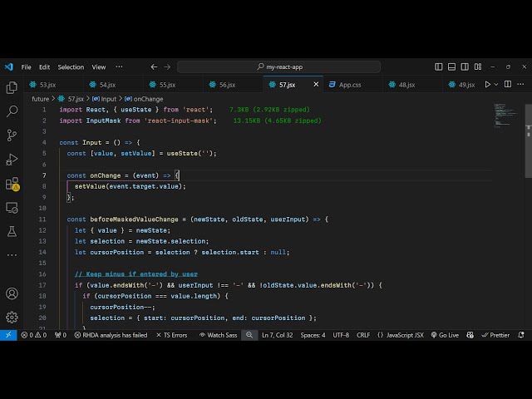Click the Accounts profile icon
Screen dimensions: 532x399
[x=12, y=293]
